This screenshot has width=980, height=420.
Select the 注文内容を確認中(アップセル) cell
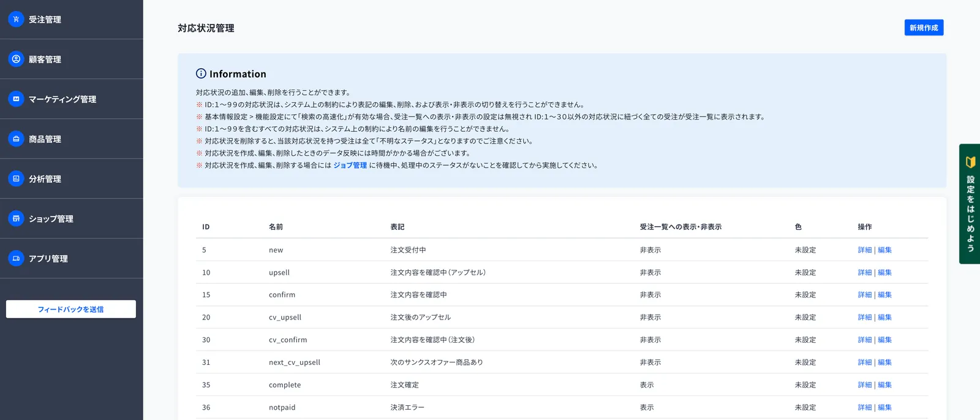coord(438,272)
